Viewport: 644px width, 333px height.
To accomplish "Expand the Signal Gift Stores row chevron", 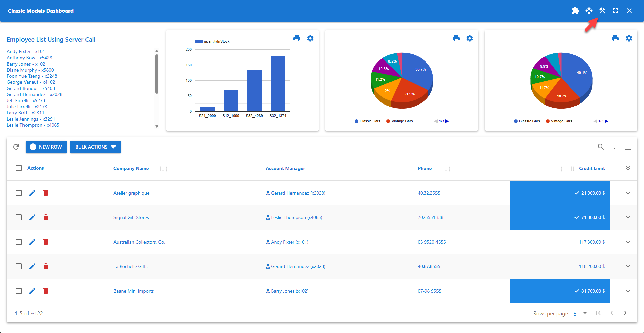I will click(628, 217).
